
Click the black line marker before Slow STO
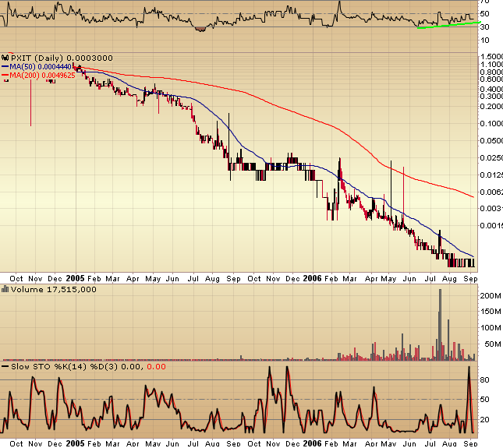5,366
